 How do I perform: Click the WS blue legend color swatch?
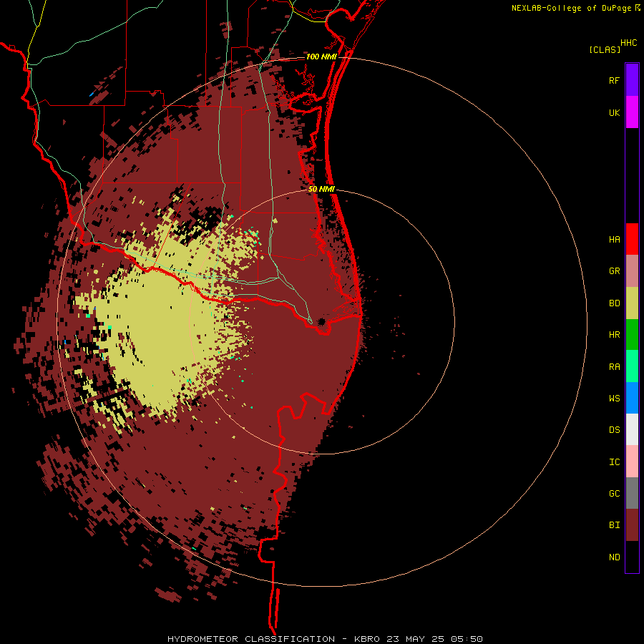(632, 398)
